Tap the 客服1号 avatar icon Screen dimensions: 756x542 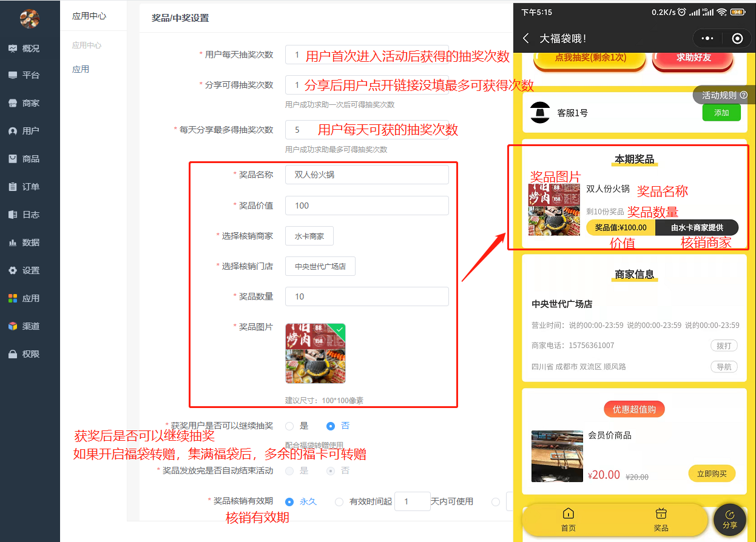[x=540, y=113]
